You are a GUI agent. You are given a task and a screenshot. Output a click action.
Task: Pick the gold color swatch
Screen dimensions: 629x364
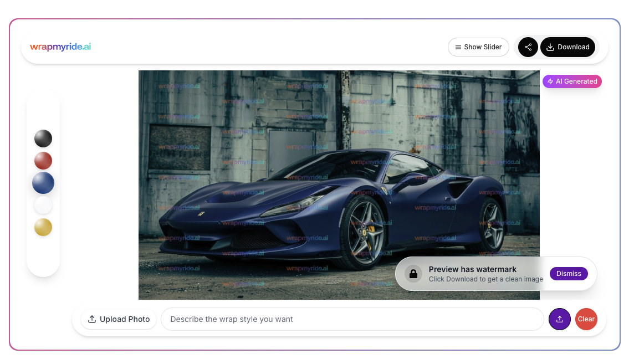(x=43, y=227)
